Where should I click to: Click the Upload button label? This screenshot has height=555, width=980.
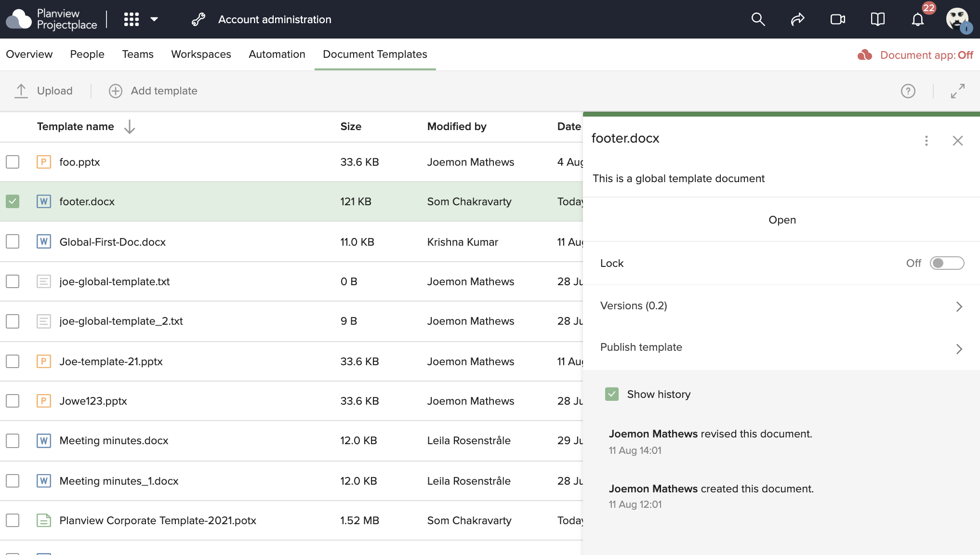[55, 91]
